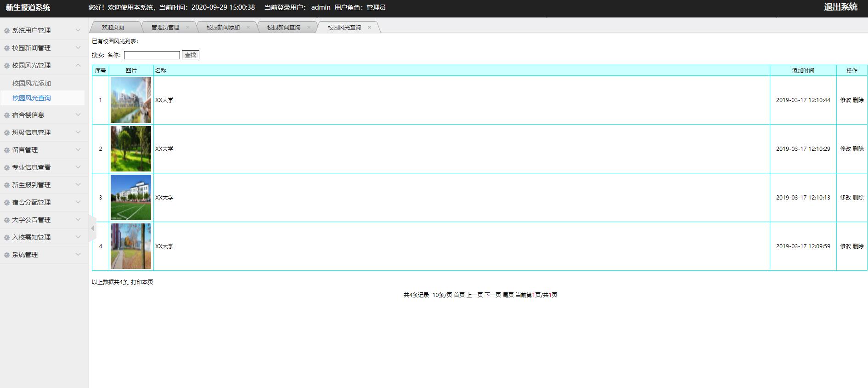Click the gear icon beside 入校需知管理
The height and width of the screenshot is (388, 868).
tap(7, 238)
